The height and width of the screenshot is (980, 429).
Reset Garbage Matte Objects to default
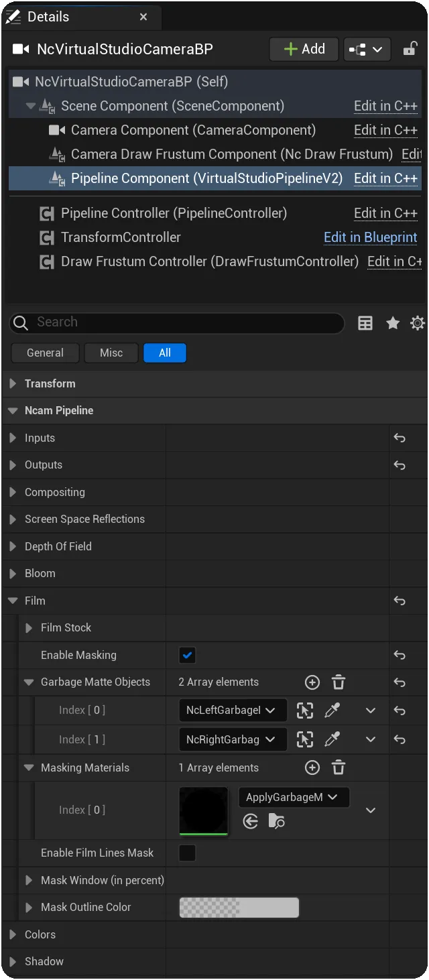pyautogui.click(x=400, y=682)
